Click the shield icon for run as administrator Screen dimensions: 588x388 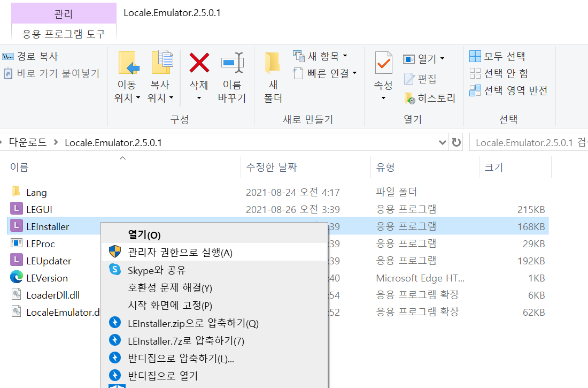(115, 252)
